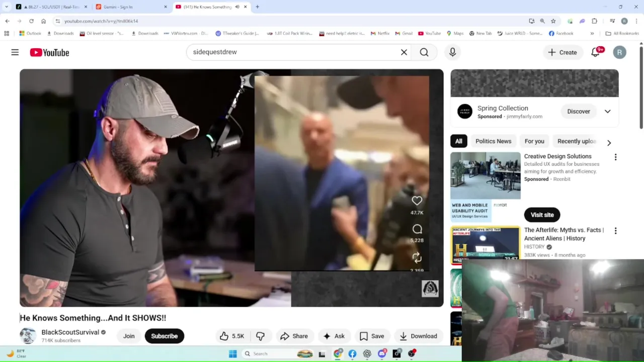Open the tab search dropdown arrow

coord(7,7)
